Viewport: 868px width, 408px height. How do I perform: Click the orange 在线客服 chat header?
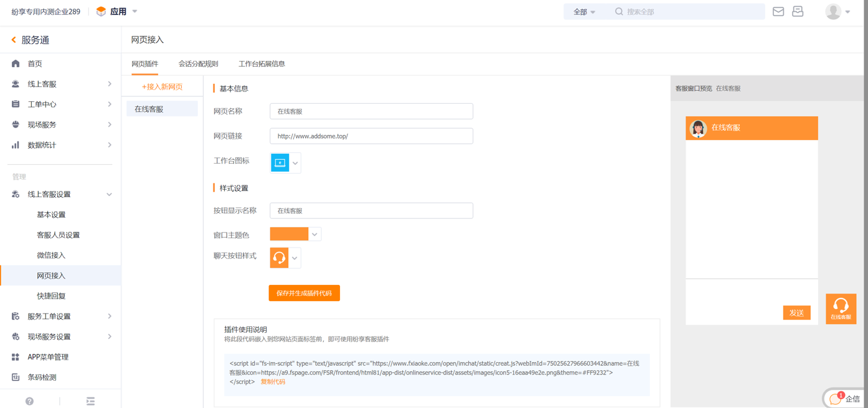click(752, 128)
